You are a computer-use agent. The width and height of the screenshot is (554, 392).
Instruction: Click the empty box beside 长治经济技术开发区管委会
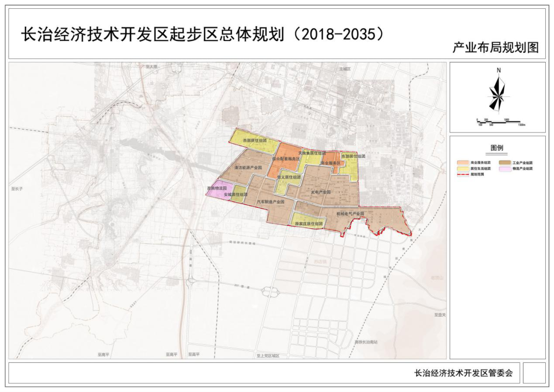534,373
